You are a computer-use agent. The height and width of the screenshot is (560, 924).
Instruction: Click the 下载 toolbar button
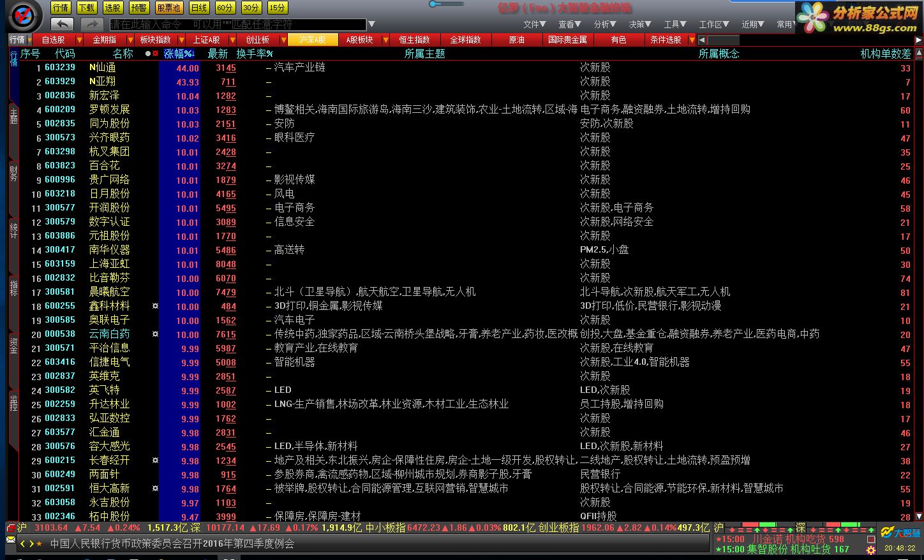point(87,8)
